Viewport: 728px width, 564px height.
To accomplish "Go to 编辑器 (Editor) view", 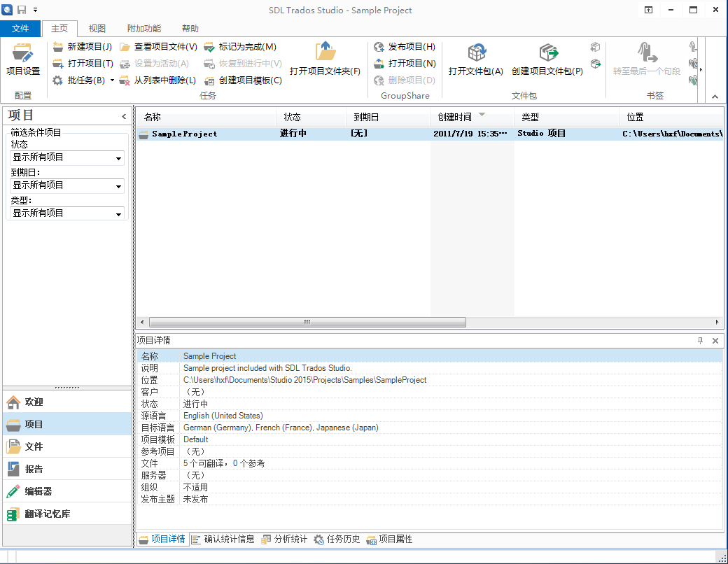I will [x=67, y=491].
